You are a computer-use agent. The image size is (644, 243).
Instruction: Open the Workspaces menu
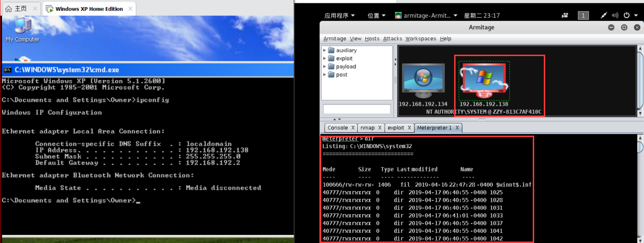point(421,39)
